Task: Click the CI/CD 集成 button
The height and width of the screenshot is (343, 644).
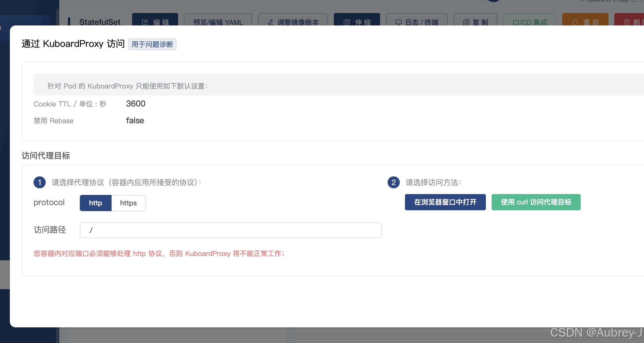Action: pyautogui.click(x=530, y=22)
